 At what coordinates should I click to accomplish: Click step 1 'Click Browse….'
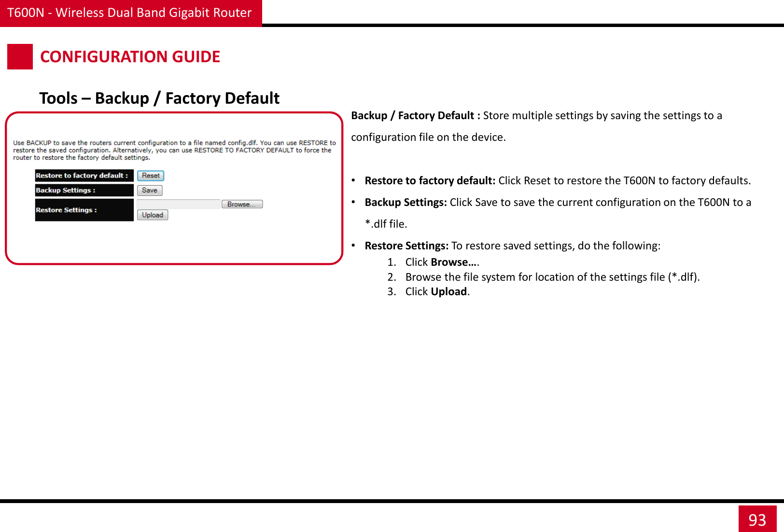442,262
